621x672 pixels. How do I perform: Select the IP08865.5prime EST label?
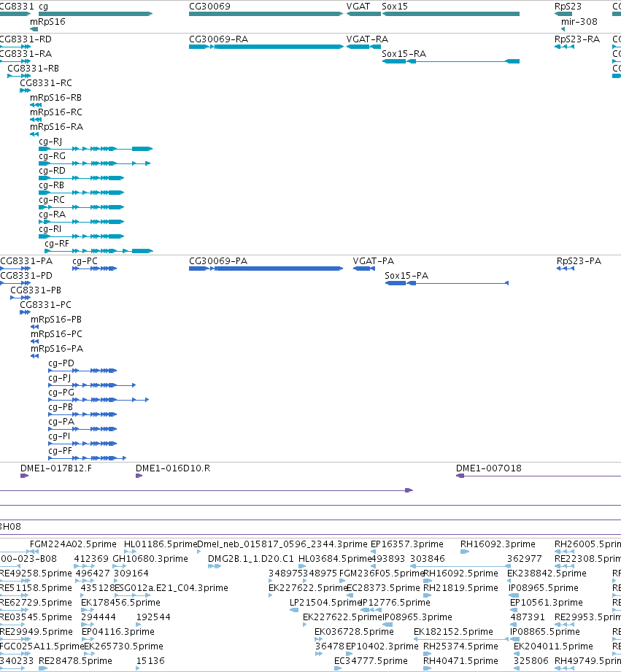[544, 631]
